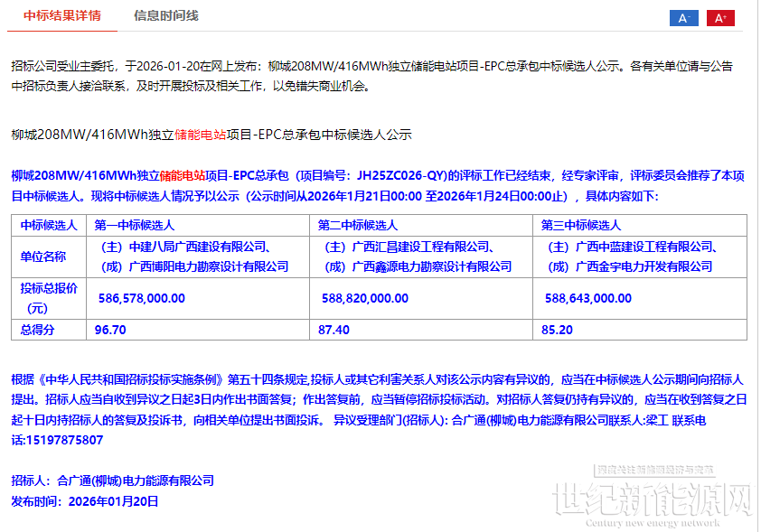The height and width of the screenshot is (532, 761).
Task: Click the 第三中标候选人 column header
Action: (x=581, y=225)
